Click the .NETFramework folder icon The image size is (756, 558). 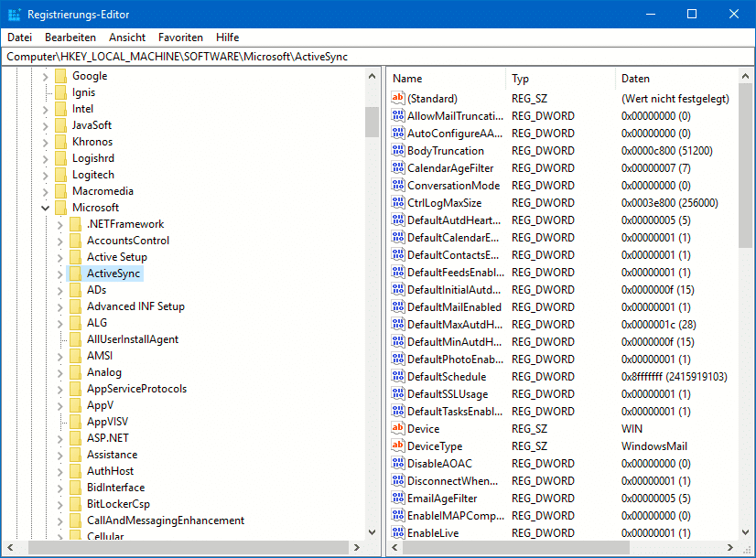point(75,224)
